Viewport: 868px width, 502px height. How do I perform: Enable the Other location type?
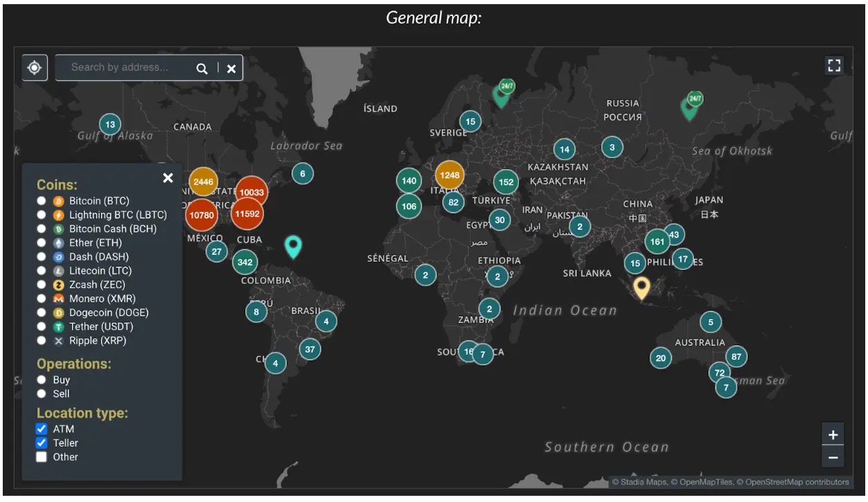pos(41,456)
